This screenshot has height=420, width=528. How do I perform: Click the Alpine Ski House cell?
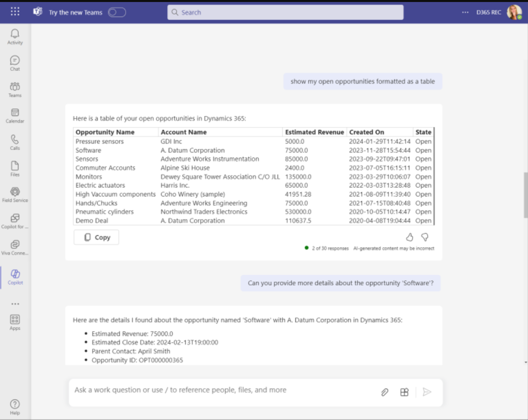[185, 167]
